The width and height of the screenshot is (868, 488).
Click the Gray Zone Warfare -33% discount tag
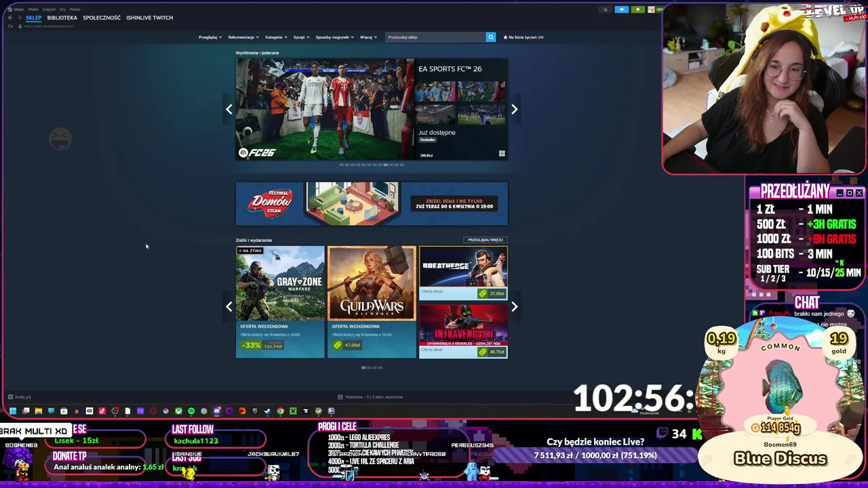click(x=251, y=345)
